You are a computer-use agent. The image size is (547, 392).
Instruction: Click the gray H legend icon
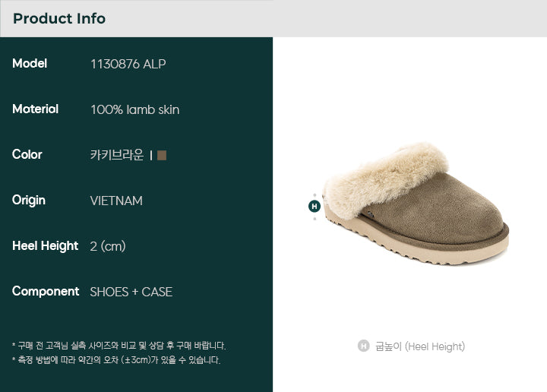[363, 346]
